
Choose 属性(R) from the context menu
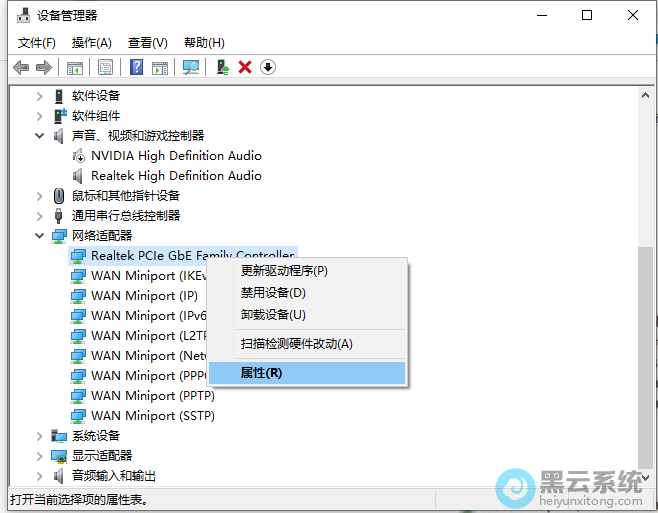point(262,373)
